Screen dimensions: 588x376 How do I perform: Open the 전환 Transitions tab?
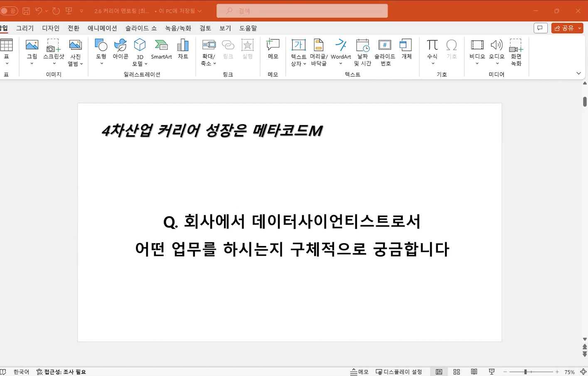(74, 28)
